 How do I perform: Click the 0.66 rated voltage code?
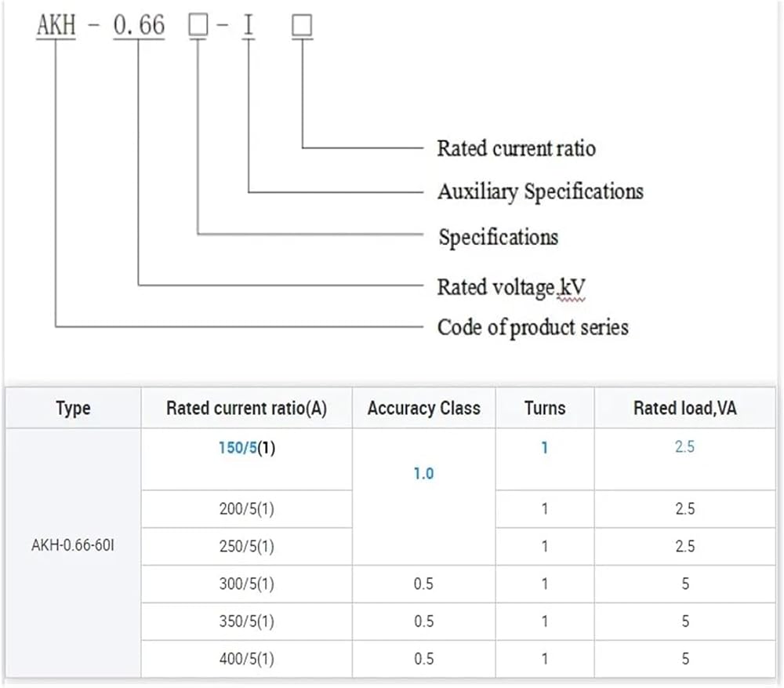click(x=139, y=25)
